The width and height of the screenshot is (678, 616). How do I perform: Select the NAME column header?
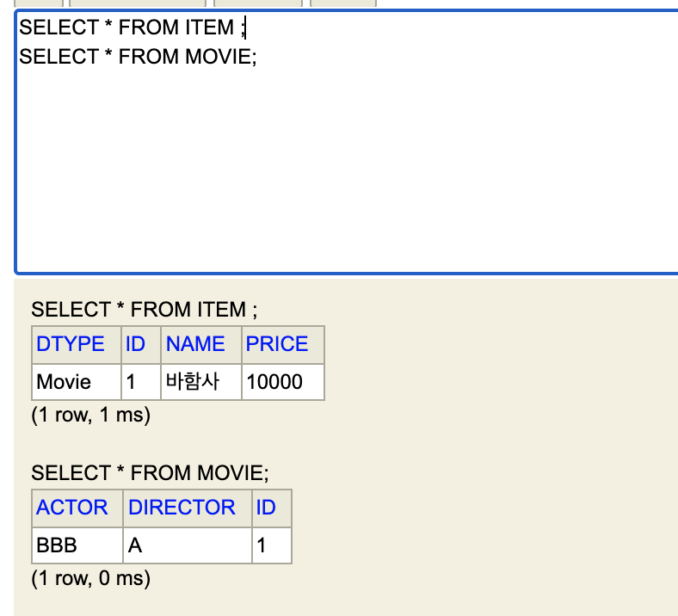pos(195,344)
